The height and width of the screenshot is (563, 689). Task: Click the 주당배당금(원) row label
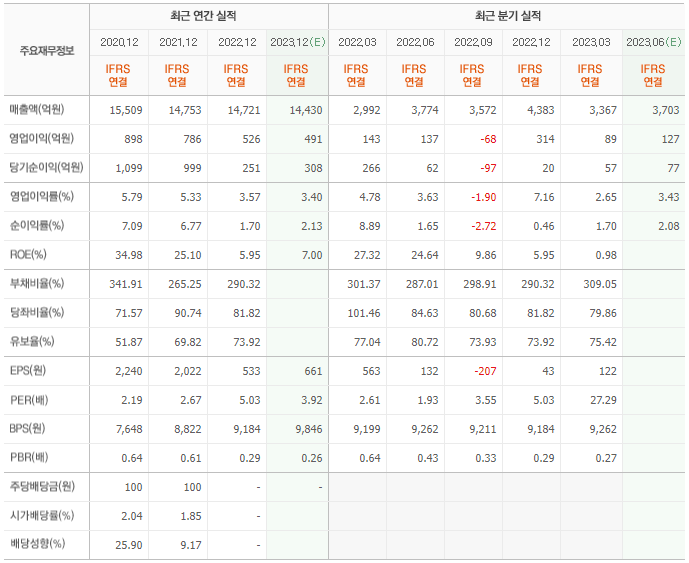42,487
